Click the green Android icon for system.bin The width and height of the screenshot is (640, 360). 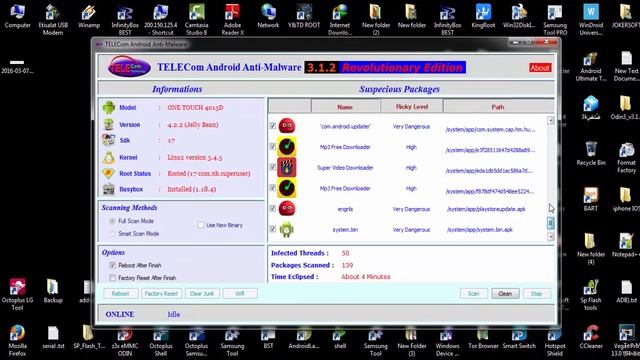[x=287, y=229]
